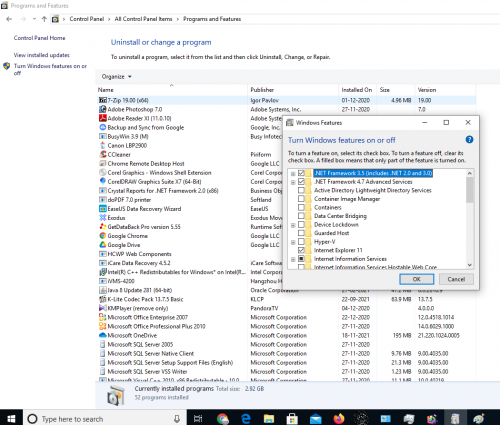The height and width of the screenshot is (425, 500).
Task: Sort by the Name column header
Action: click(x=172, y=90)
